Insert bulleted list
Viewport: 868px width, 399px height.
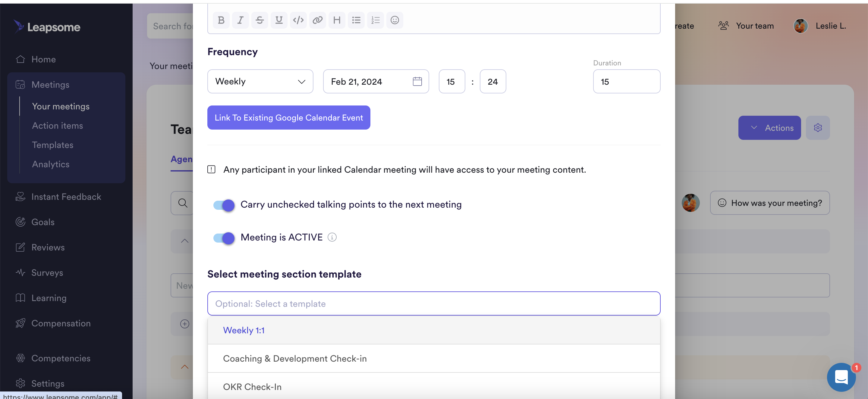356,20
